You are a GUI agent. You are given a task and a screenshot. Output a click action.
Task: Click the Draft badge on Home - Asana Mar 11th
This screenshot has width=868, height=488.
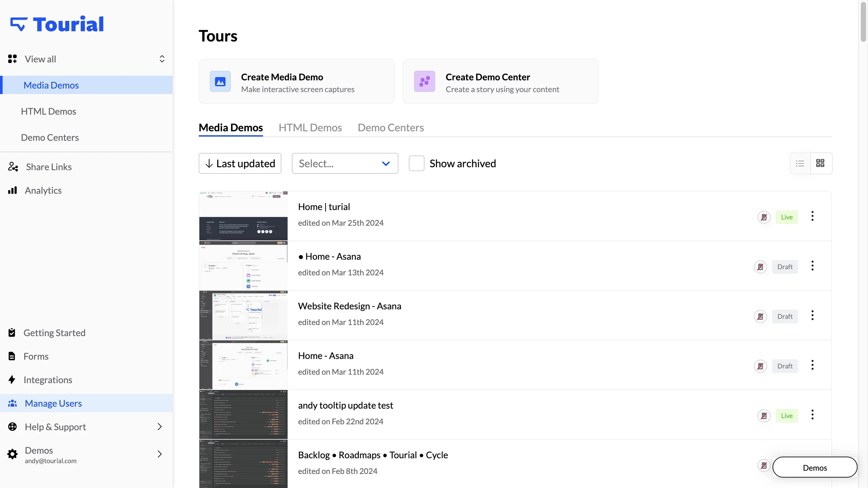(x=785, y=366)
